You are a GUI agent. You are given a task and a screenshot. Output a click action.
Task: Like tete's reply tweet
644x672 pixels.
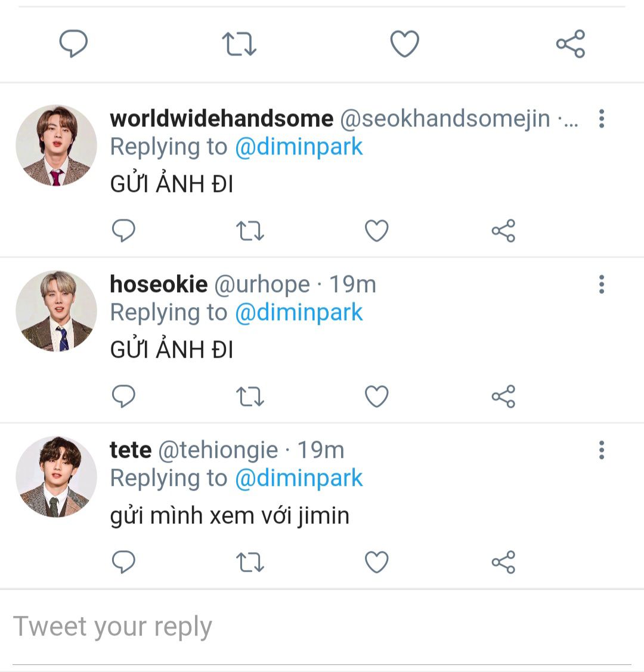click(377, 562)
